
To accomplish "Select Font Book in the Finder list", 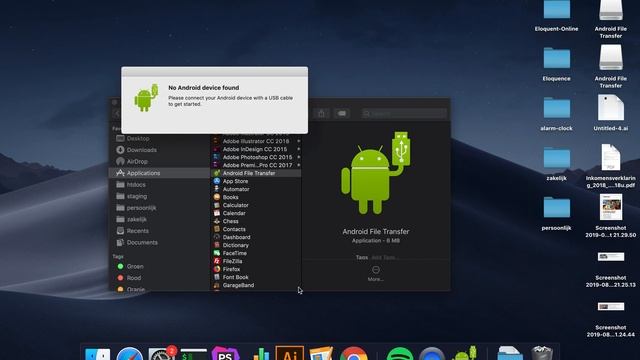I will [256, 277].
